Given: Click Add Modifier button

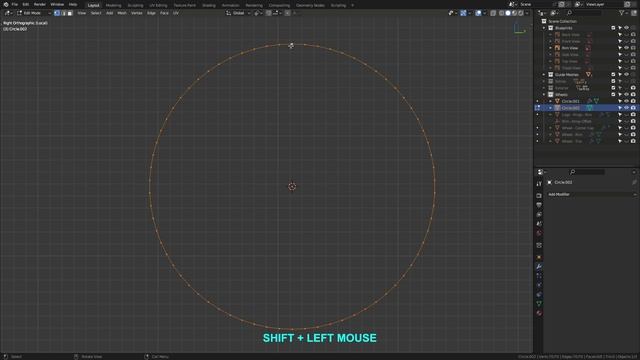Looking at the screenshot, I should point(592,195).
